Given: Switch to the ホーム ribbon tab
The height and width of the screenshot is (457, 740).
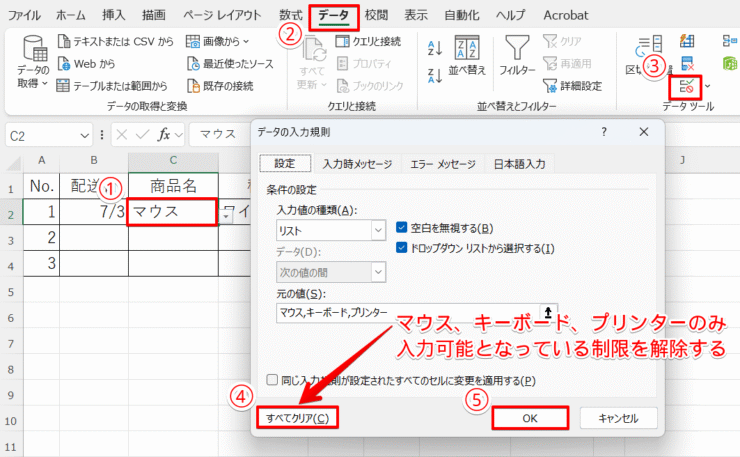Looking at the screenshot, I should [x=71, y=15].
